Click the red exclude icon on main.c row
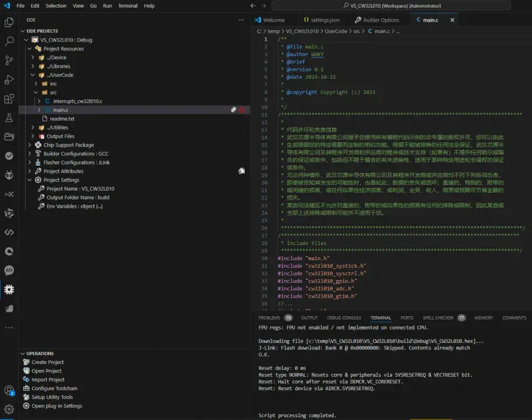Screen dimensions: 532x420 [x=242, y=110]
